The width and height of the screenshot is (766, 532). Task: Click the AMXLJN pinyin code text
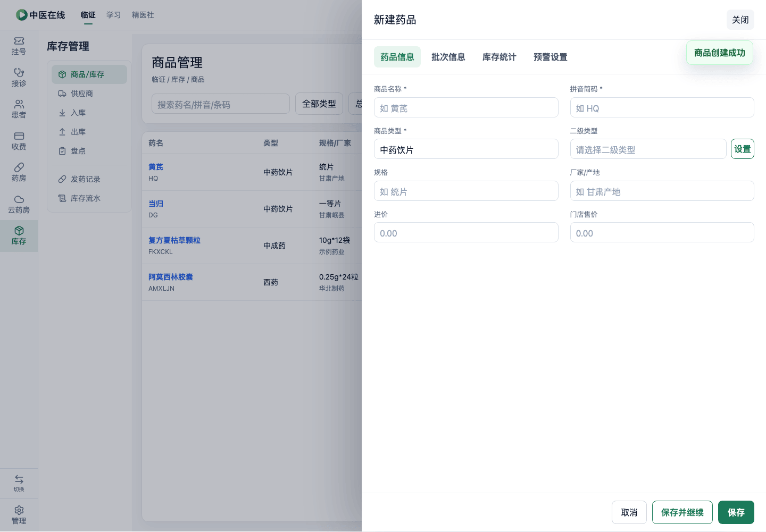point(161,289)
